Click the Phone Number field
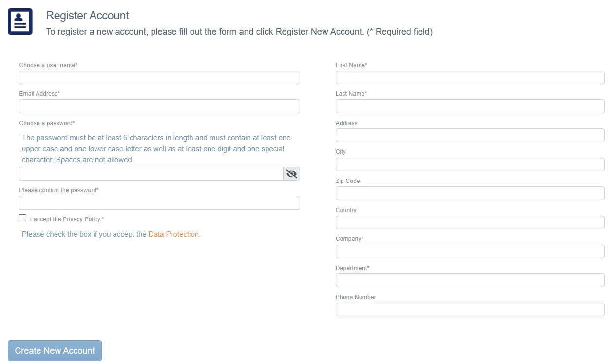The height and width of the screenshot is (364, 610). [x=470, y=309]
